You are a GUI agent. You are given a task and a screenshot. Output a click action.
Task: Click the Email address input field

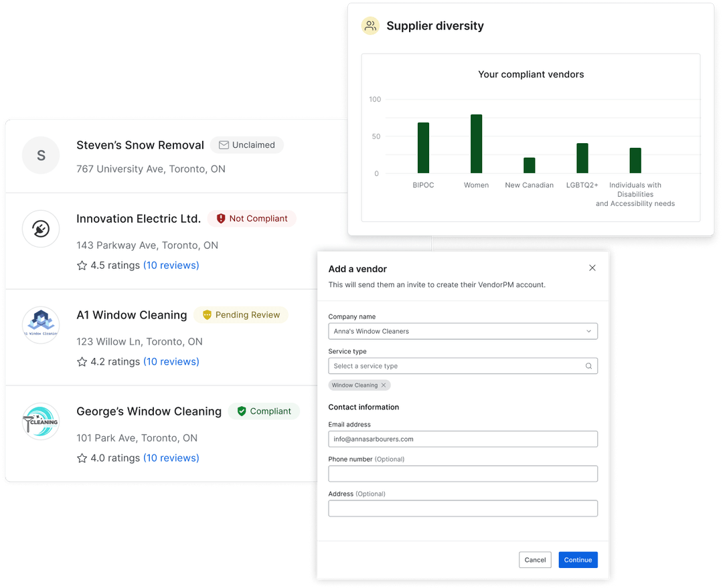click(463, 439)
